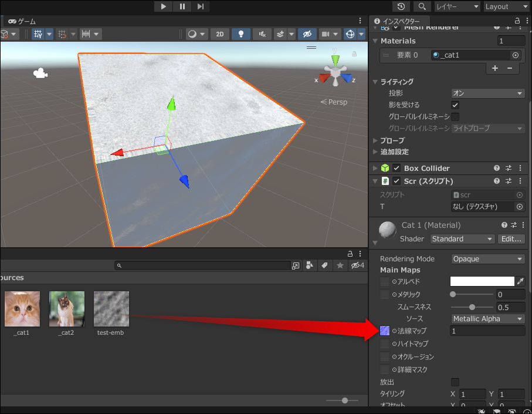Image resolution: width=532 pixels, height=414 pixels.
Task: Select the _cat1 texture asset
Action: [x=22, y=313]
